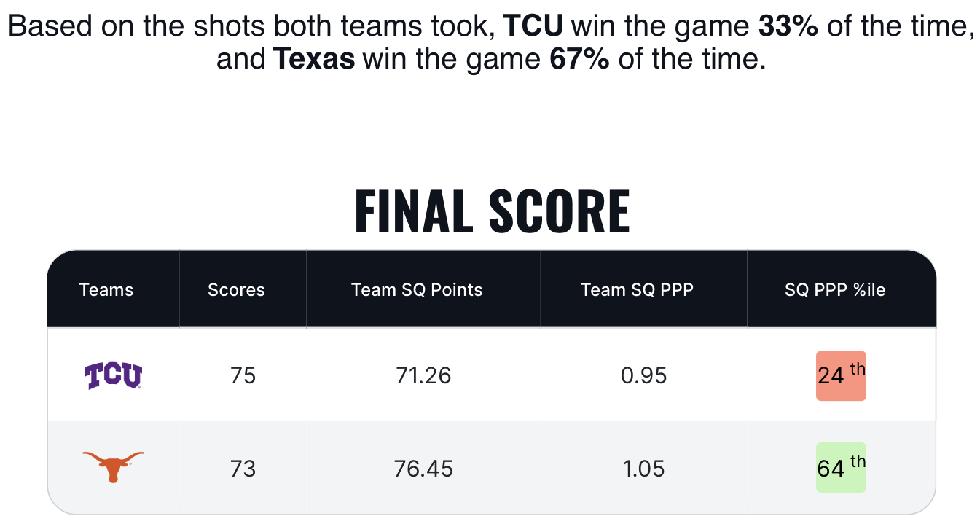Select the Team SQ PPP header
Viewport: 980px width, 532px height.
[x=637, y=290]
